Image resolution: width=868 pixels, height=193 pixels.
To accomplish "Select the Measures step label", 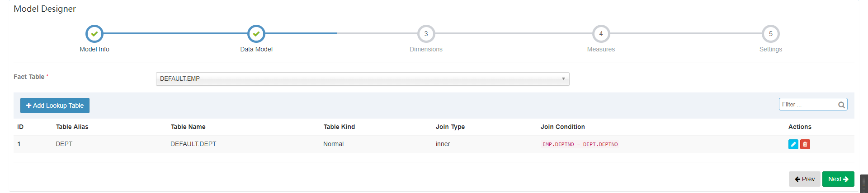I will coord(601,49).
